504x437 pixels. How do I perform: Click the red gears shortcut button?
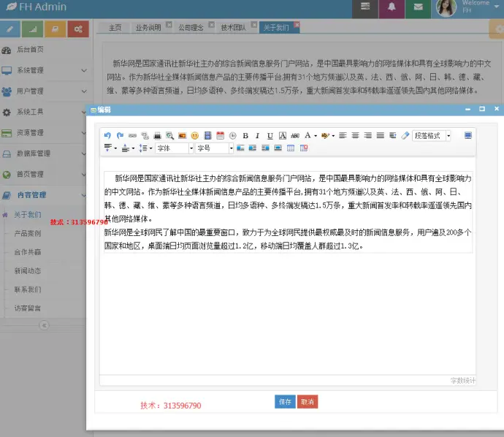(x=78, y=29)
